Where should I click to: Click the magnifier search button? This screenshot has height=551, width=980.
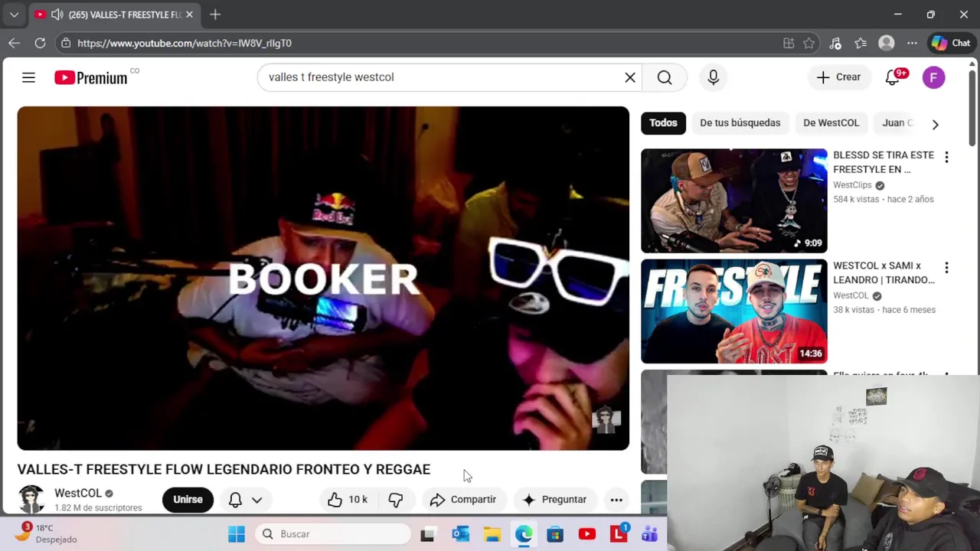[665, 77]
